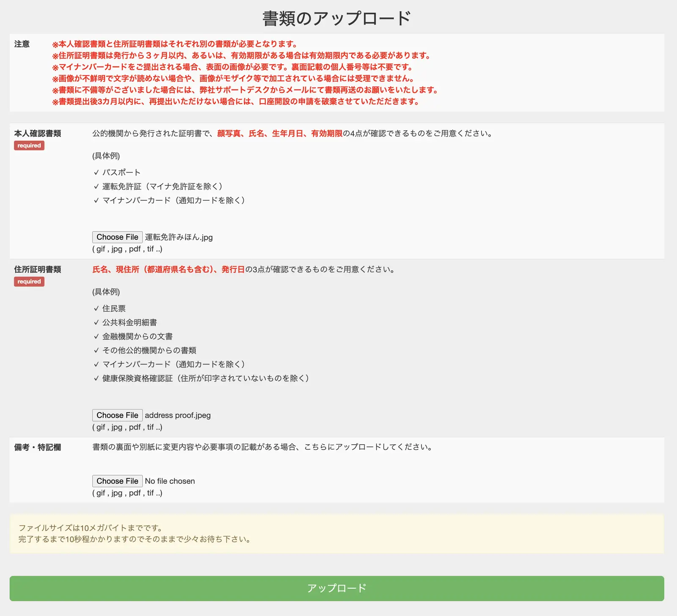Click the notice line starting ※住所証明書類は発行から
677x616 pixels.
pyautogui.click(x=242, y=55)
